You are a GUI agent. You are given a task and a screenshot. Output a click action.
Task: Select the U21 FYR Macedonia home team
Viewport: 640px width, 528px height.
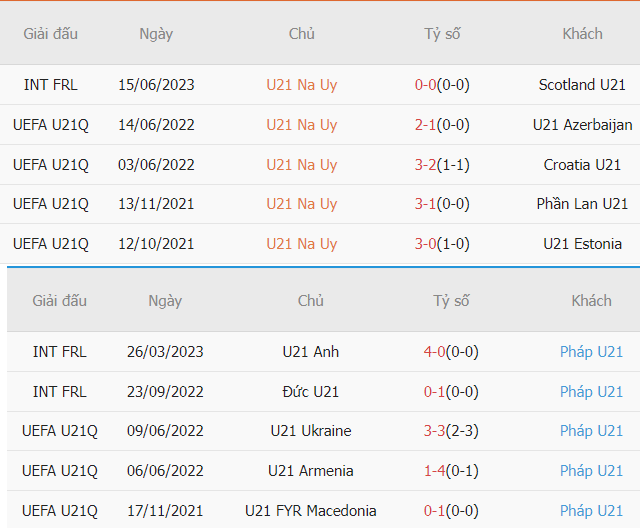point(310,510)
